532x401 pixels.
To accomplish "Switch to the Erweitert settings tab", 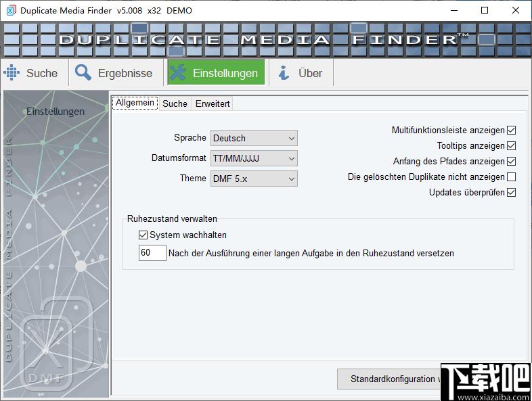I will tap(213, 103).
